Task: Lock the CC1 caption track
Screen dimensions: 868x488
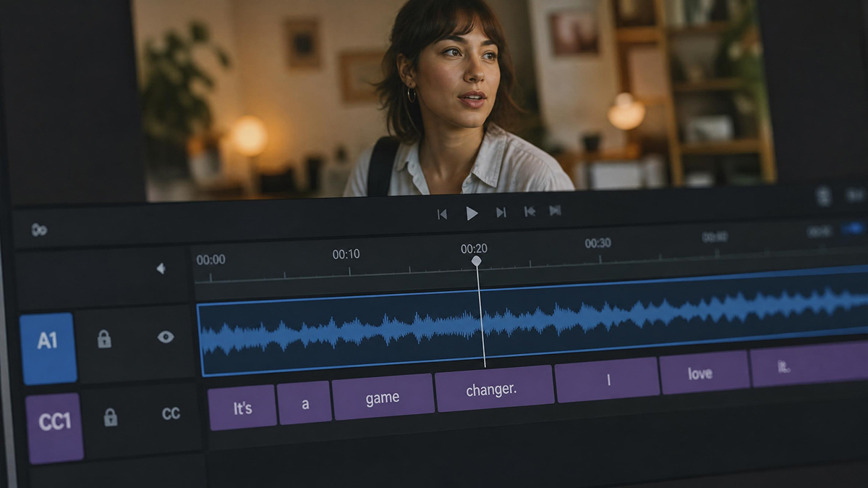Action: click(x=110, y=417)
